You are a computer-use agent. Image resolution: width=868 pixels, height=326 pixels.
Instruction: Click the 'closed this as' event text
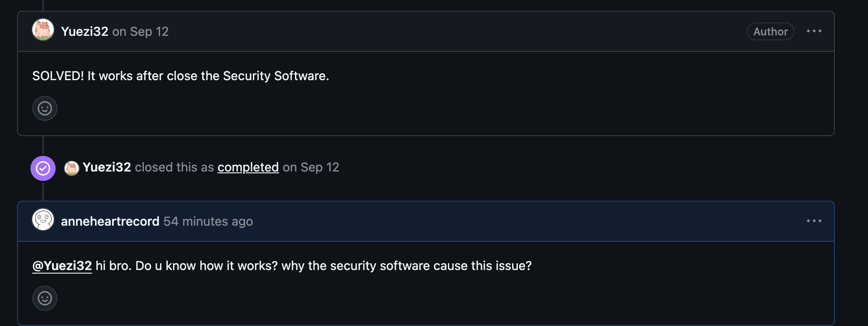174,167
